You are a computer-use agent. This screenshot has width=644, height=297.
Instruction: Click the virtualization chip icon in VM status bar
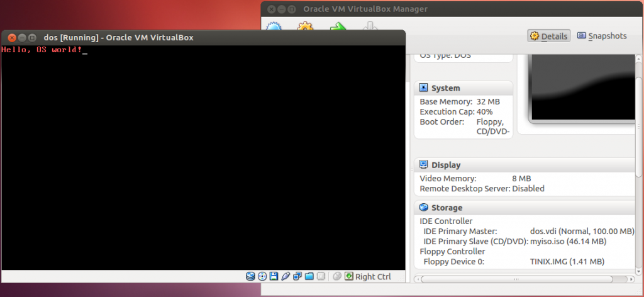point(321,276)
